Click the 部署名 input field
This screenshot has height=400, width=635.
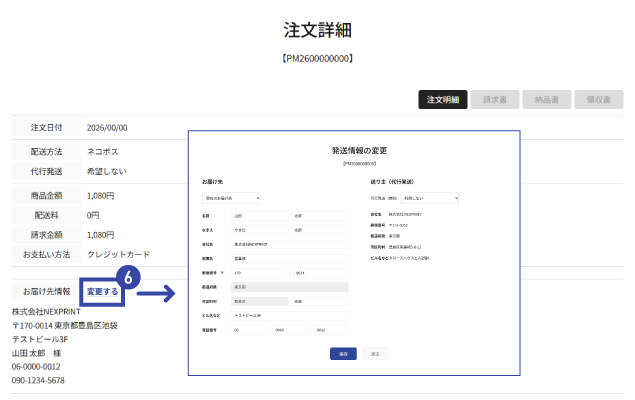[289, 257]
